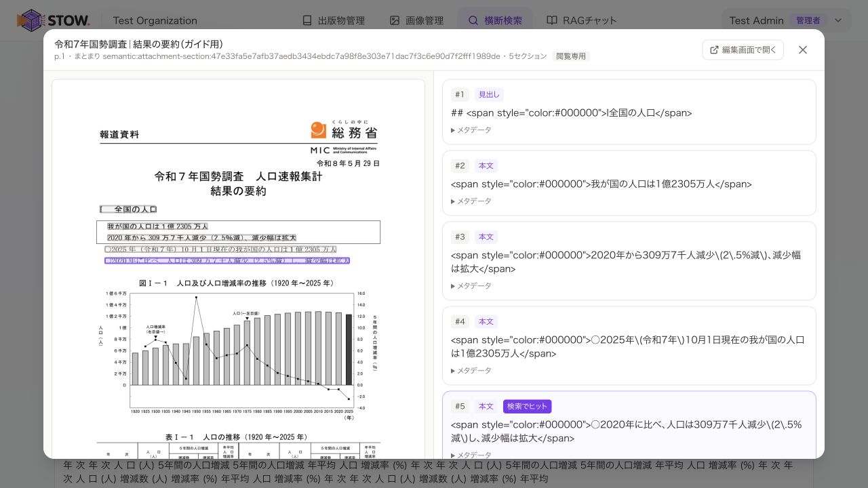The height and width of the screenshot is (488, 868).
Task: Expand メタデータ under section #4
Action: point(471,371)
